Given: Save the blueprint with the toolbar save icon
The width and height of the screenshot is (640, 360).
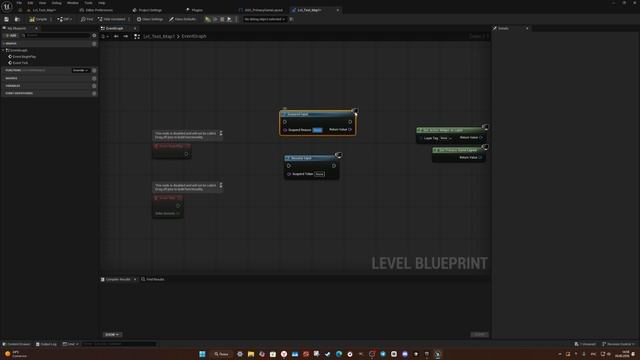Looking at the screenshot, I should [x=7, y=19].
